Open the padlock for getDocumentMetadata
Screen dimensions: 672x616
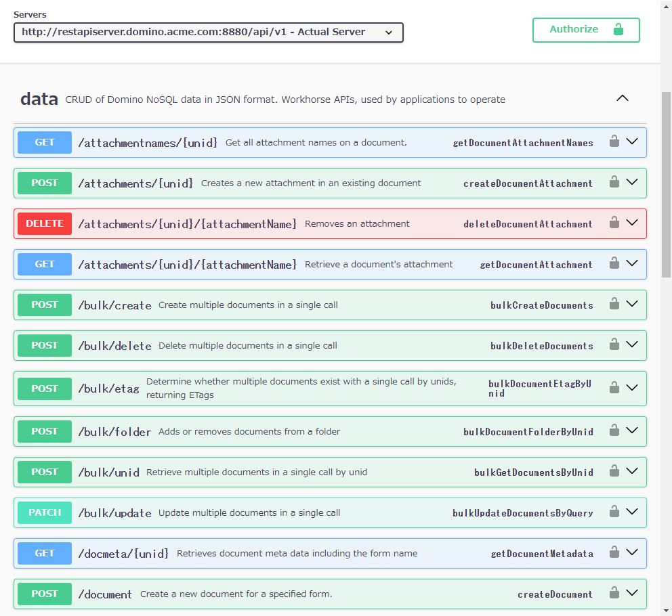(x=614, y=553)
